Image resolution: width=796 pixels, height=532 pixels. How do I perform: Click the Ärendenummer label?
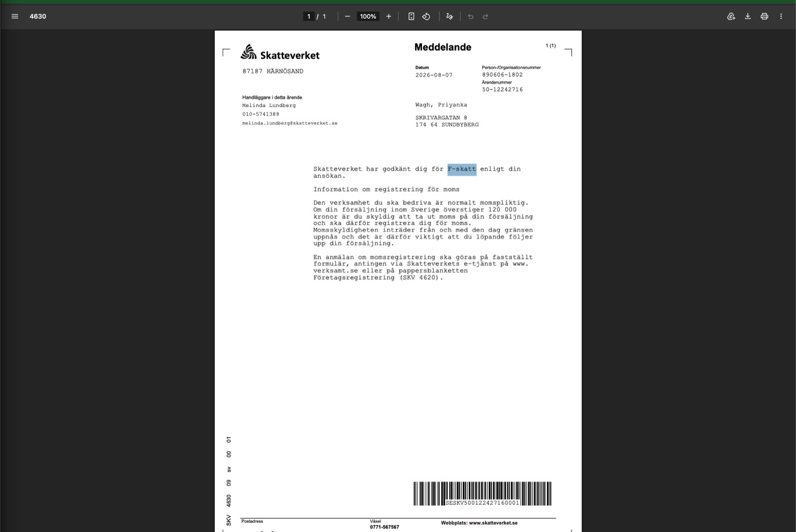[x=497, y=82]
